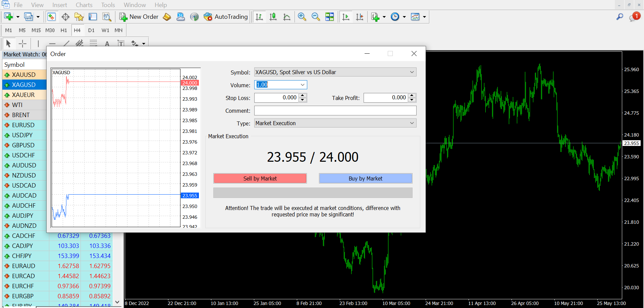This screenshot has height=308, width=644.
Task: Expand the Profiles dropdown arrow
Action: point(38,17)
